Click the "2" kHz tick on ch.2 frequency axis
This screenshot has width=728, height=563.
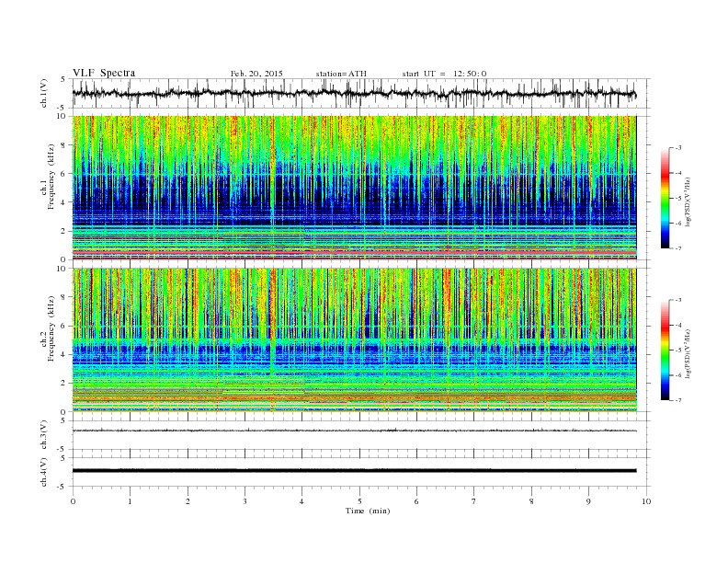pyautogui.click(x=63, y=384)
